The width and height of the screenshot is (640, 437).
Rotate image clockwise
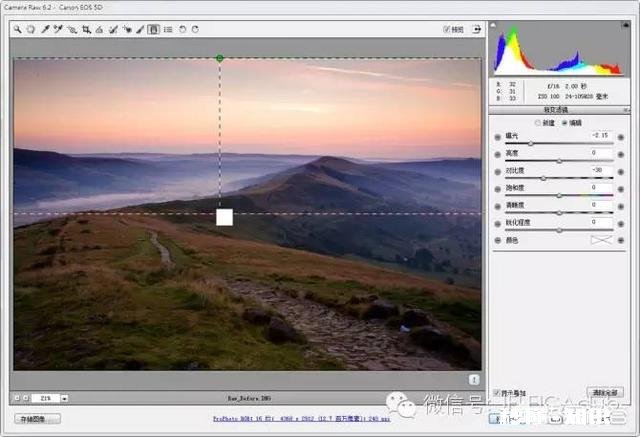194,30
